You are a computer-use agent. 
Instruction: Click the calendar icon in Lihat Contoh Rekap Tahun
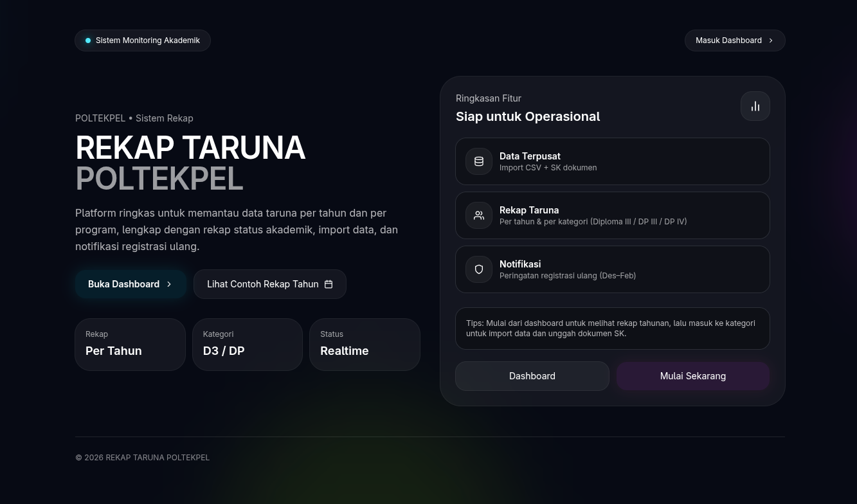coord(329,284)
